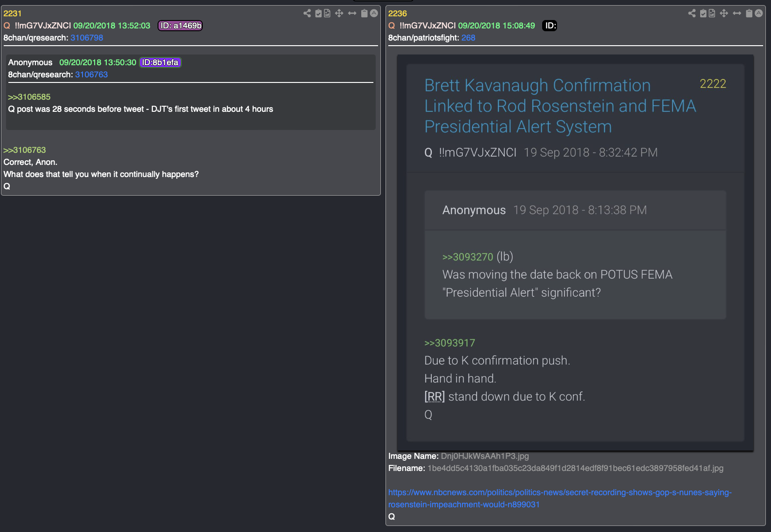Open qresearch thread link 3106763 in quoted post
The image size is (771, 532).
pyautogui.click(x=91, y=75)
